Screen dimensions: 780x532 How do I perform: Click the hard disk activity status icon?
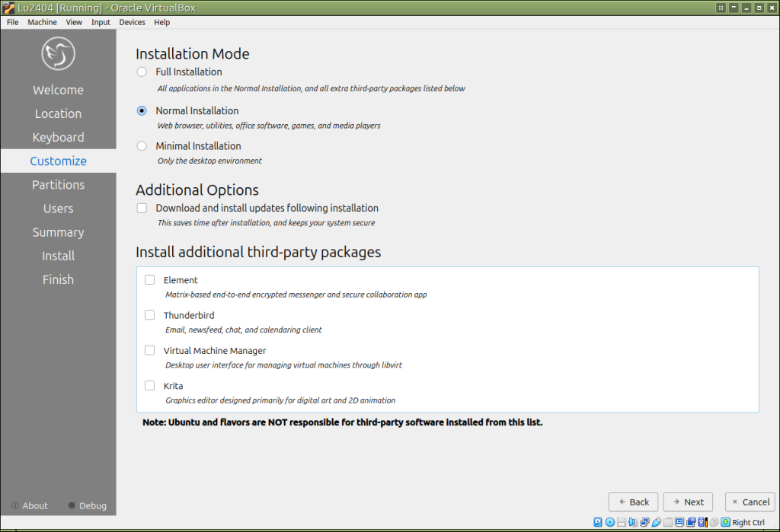pyautogui.click(x=598, y=522)
